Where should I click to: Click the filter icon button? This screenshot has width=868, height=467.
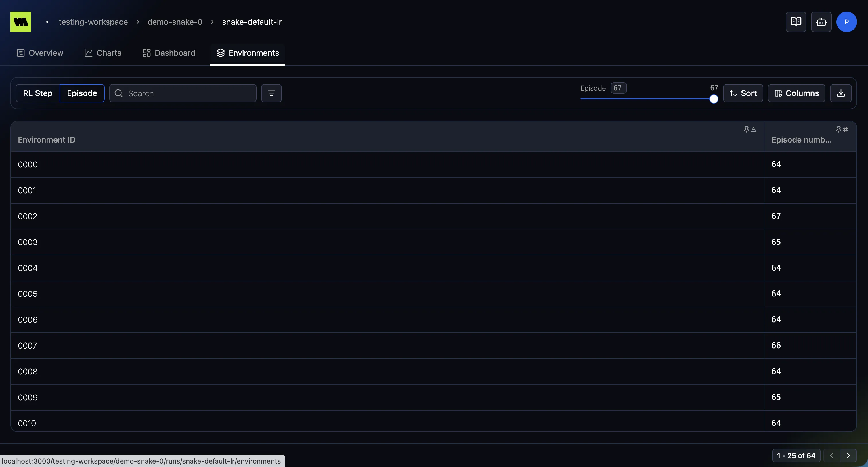point(271,93)
